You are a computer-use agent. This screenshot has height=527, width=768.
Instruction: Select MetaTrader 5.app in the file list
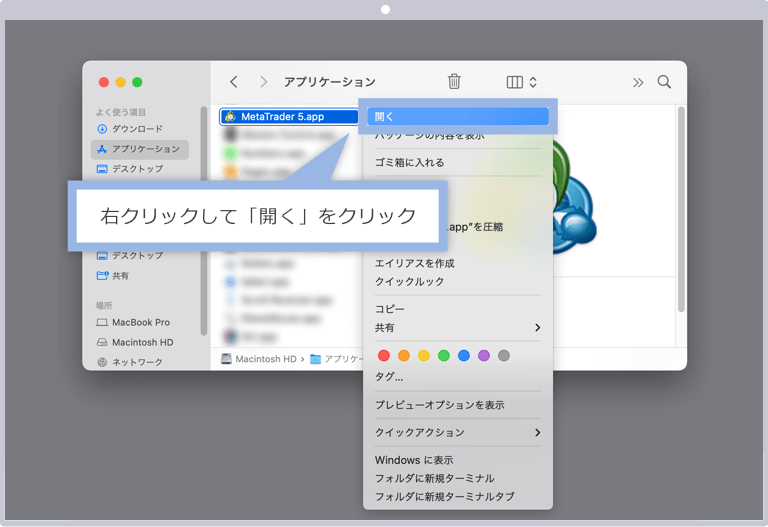coord(289,117)
